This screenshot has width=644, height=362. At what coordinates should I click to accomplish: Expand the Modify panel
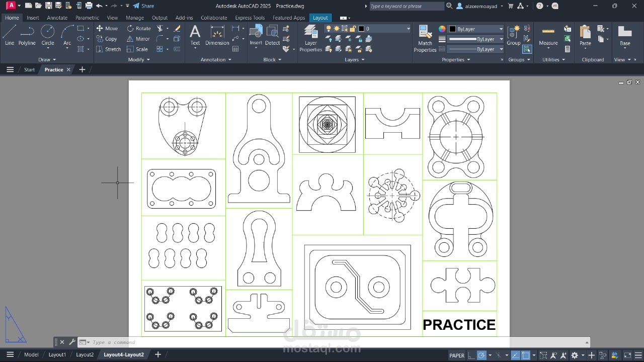click(x=139, y=59)
